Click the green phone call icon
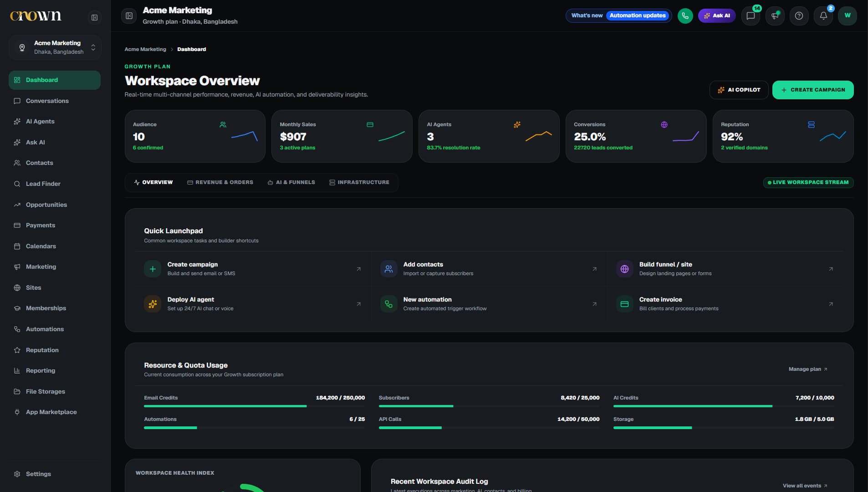The image size is (868, 492). 685,15
